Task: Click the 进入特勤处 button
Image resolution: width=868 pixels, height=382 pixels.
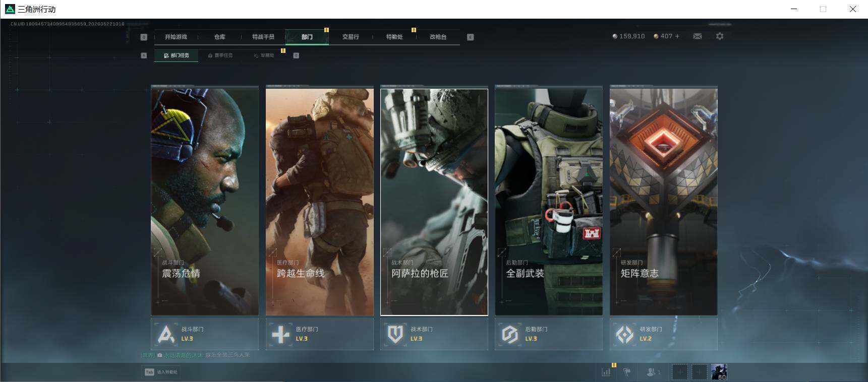Action: 160,372
